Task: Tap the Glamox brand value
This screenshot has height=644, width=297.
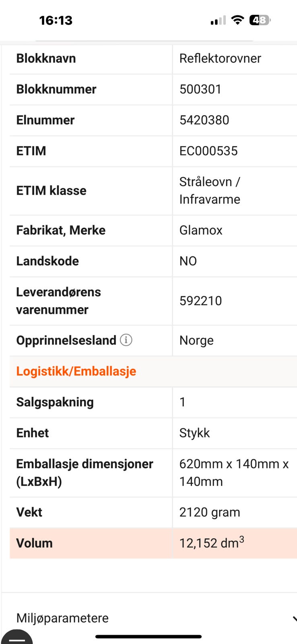Action: pyautogui.click(x=201, y=230)
